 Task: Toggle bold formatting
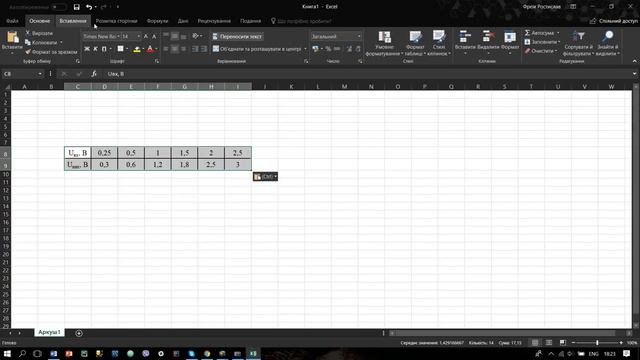click(87, 49)
